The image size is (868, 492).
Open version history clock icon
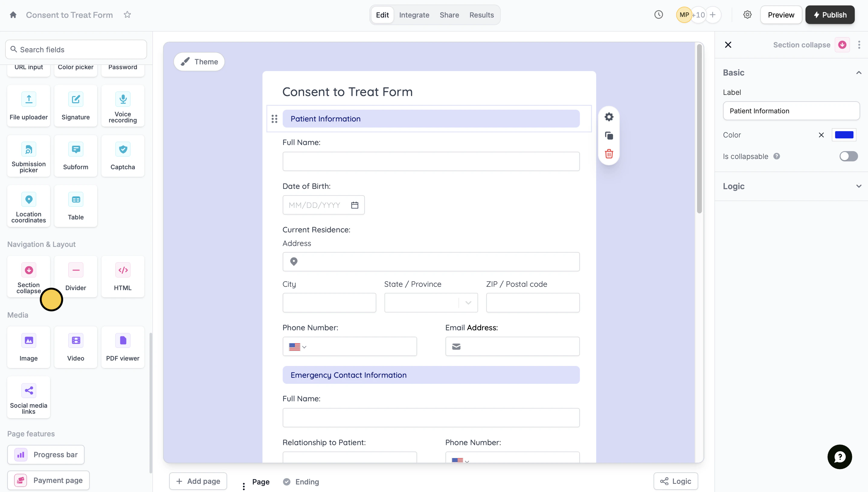pos(658,15)
